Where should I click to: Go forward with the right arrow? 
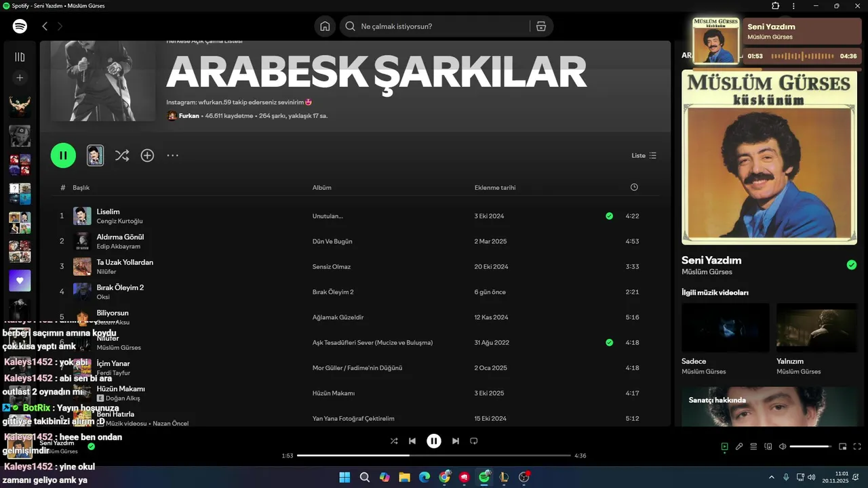[60, 26]
